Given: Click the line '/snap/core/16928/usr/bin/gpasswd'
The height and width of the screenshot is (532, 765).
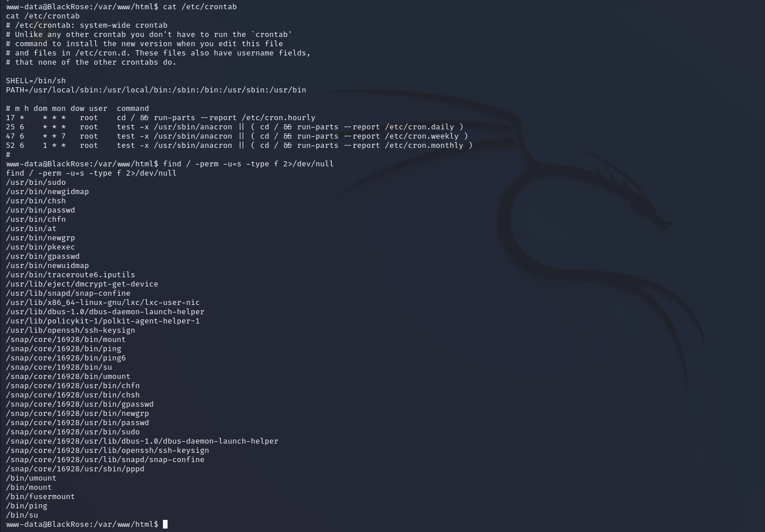Looking at the screenshot, I should tap(80, 404).
